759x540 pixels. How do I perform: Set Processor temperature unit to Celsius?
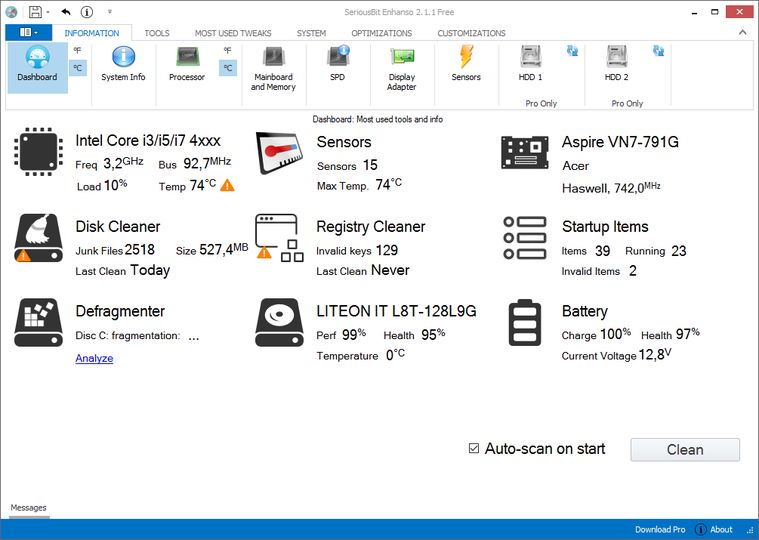point(228,68)
